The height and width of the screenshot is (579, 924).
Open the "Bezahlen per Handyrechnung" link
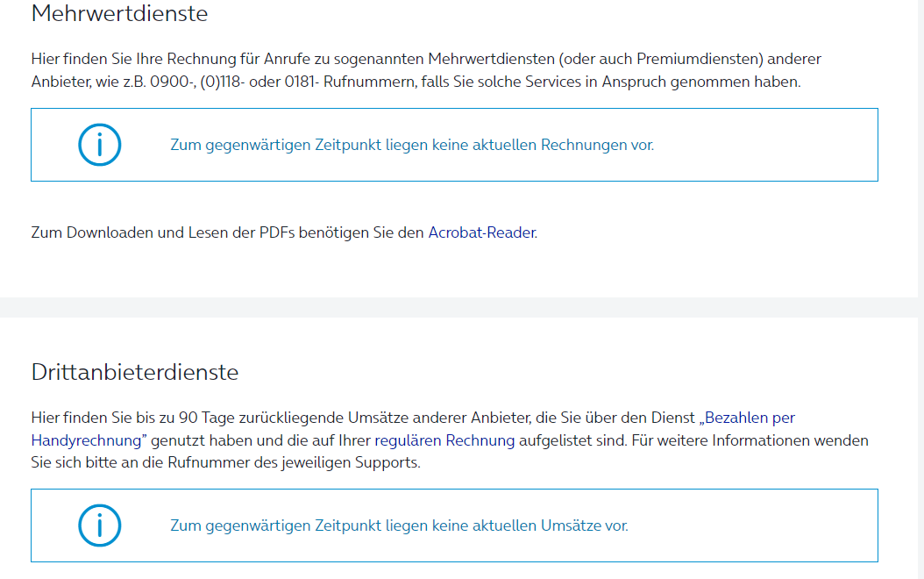pyautogui.click(x=750, y=418)
